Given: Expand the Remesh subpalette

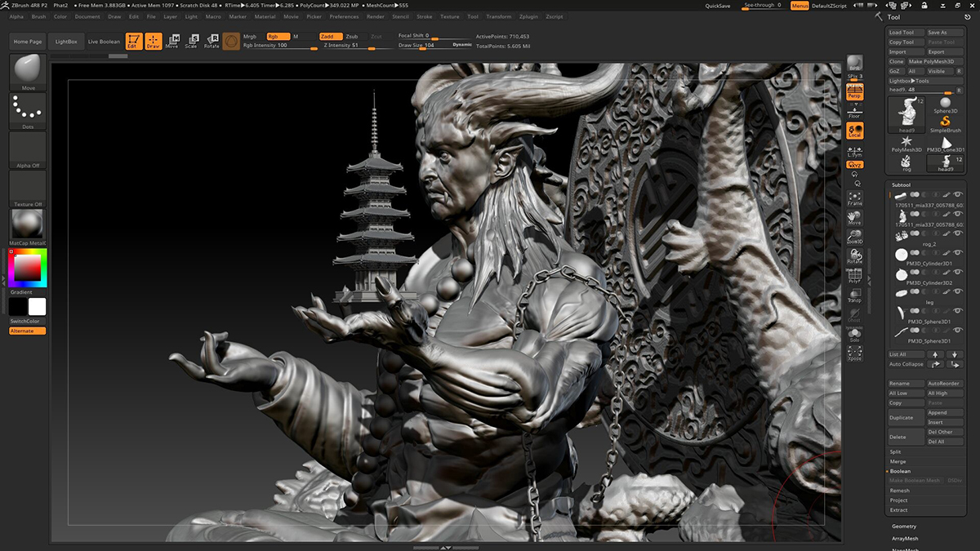Looking at the screenshot, I should pos(899,491).
